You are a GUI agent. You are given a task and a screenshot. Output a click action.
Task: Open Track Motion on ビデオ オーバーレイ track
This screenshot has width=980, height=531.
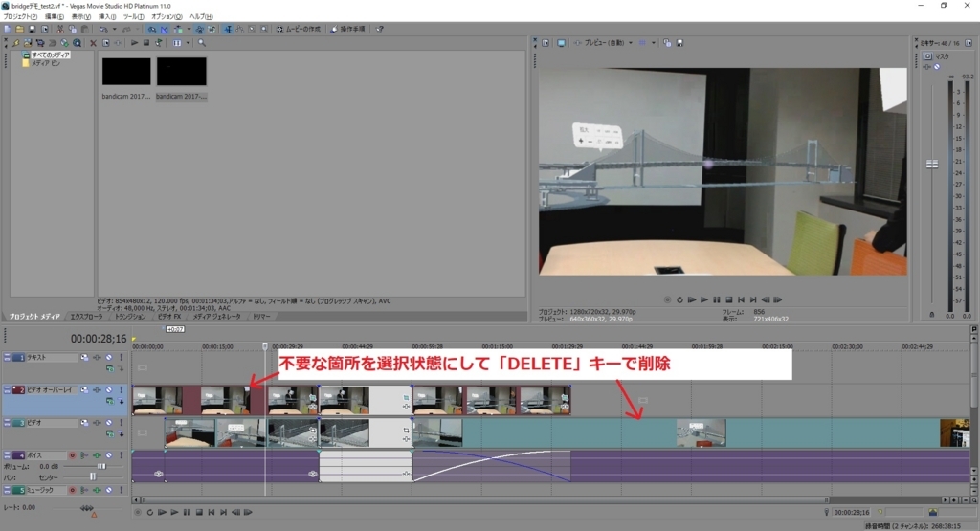tap(84, 389)
